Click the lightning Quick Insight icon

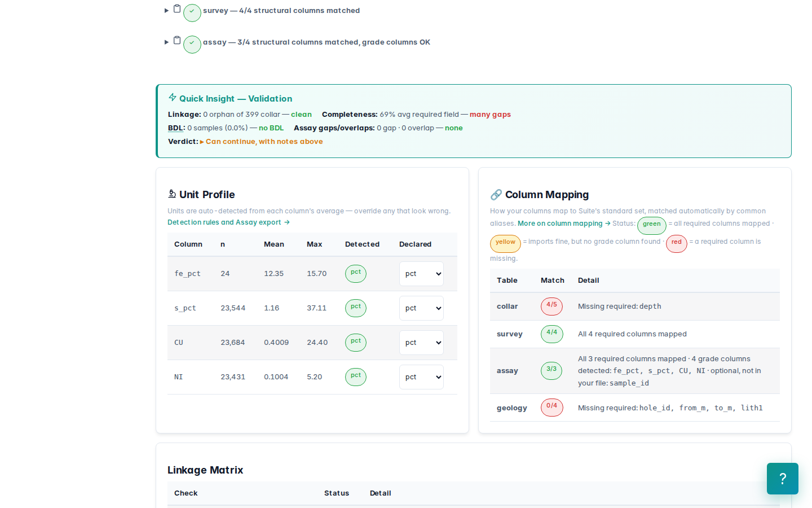pos(173,98)
